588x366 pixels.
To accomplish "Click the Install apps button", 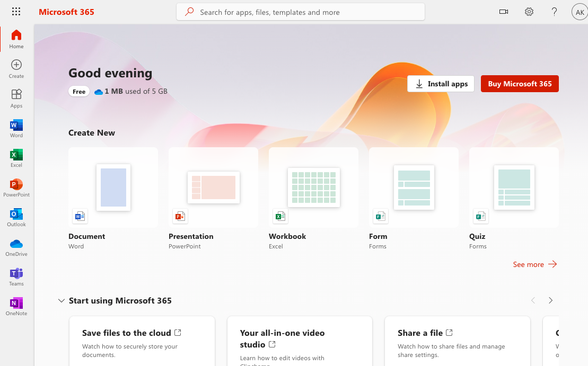I will click(x=441, y=84).
